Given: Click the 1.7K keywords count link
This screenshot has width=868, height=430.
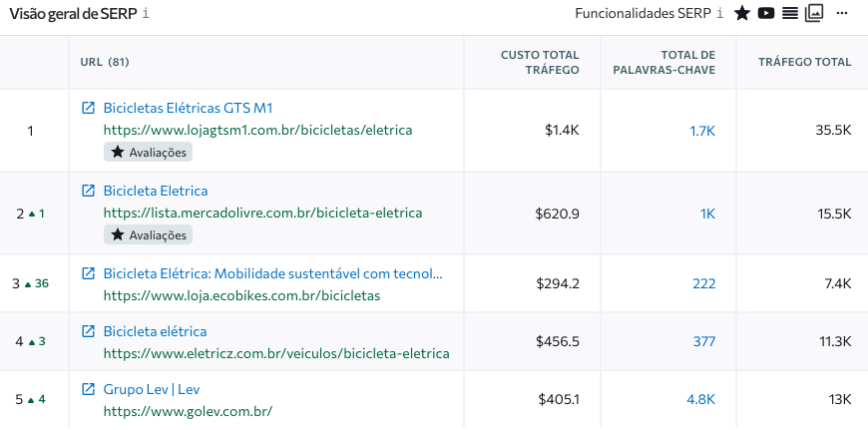Looking at the screenshot, I should (702, 131).
